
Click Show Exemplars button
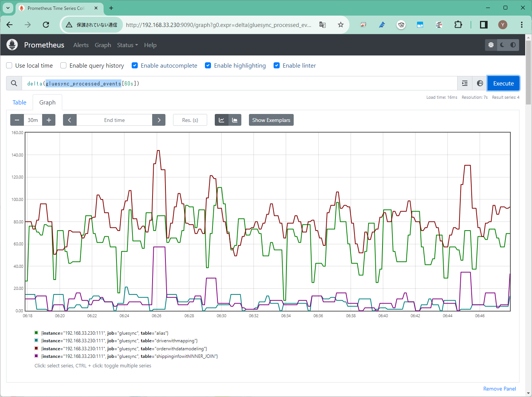coord(271,120)
